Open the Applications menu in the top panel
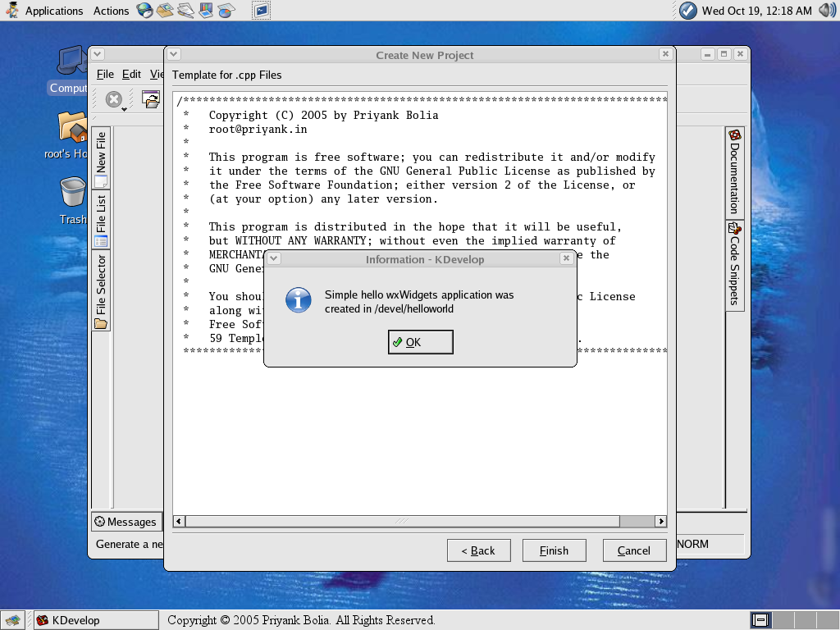 click(x=54, y=11)
